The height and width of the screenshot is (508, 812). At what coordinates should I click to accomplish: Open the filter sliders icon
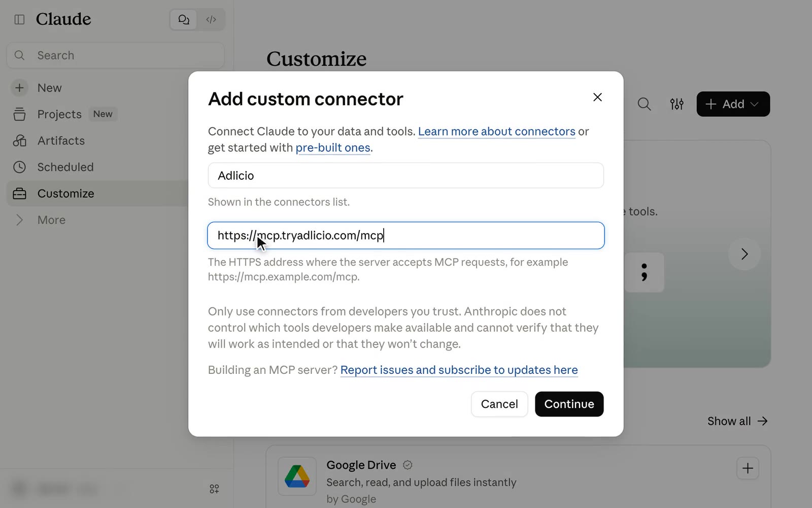pyautogui.click(x=676, y=104)
